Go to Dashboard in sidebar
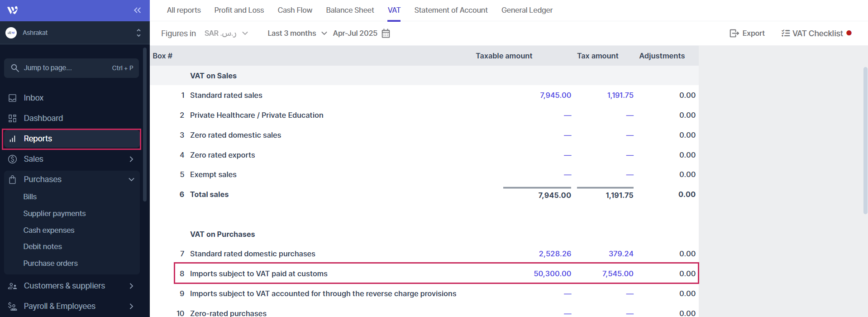The image size is (868, 317). (43, 118)
